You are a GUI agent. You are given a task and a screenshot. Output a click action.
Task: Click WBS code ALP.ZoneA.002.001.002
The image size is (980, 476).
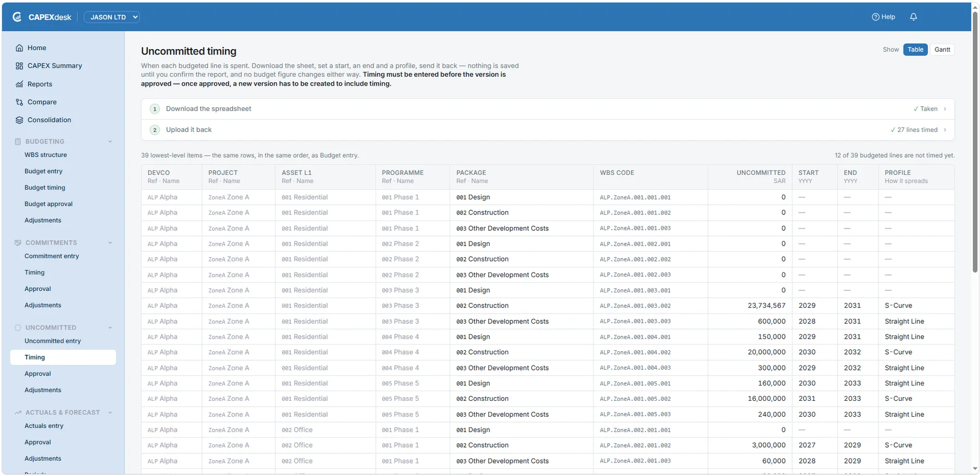[x=635, y=446]
